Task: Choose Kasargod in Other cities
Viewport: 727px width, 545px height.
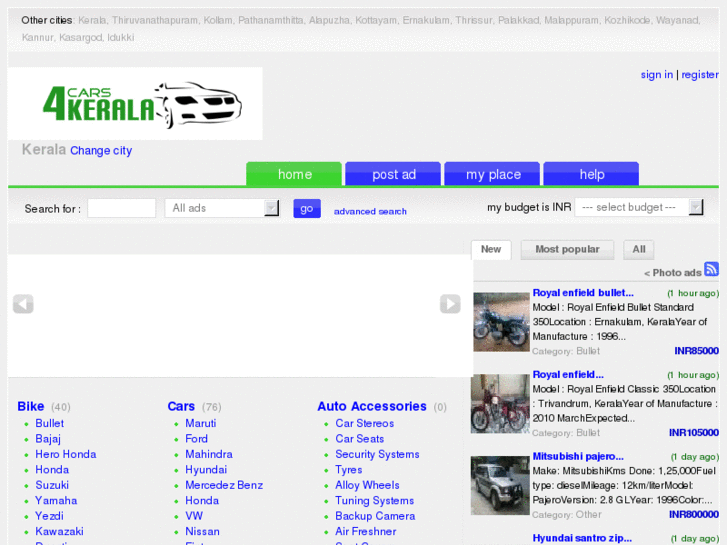Action: [x=80, y=38]
